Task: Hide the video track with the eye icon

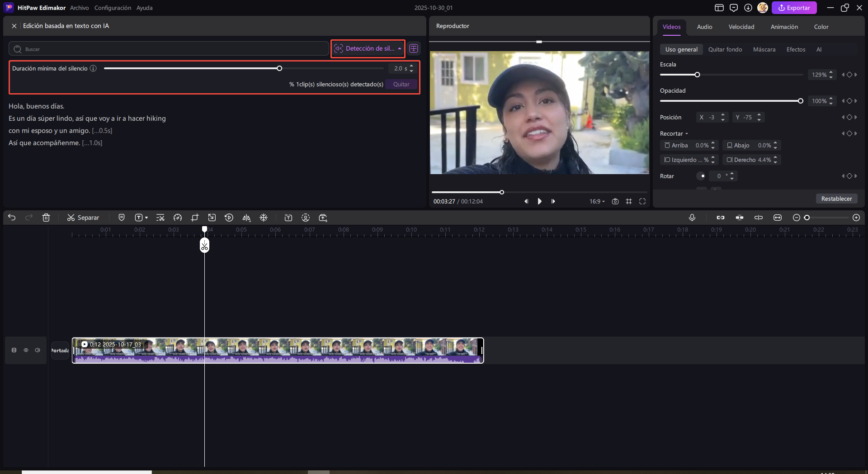Action: click(x=26, y=350)
